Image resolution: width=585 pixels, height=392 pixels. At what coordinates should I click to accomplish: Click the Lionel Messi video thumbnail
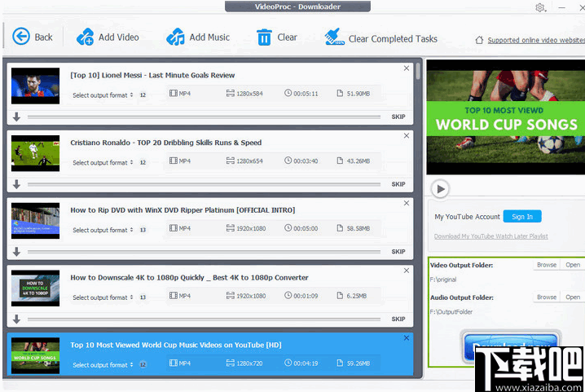(36, 86)
